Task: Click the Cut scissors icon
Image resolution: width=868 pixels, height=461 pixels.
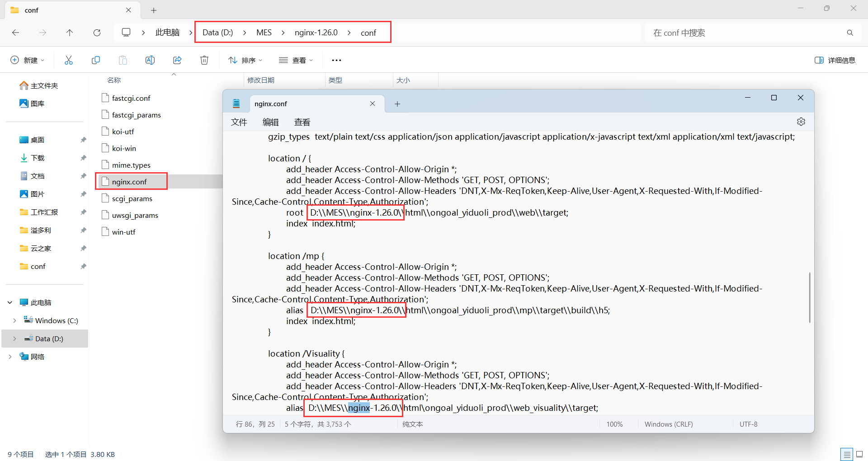Action: coord(69,60)
